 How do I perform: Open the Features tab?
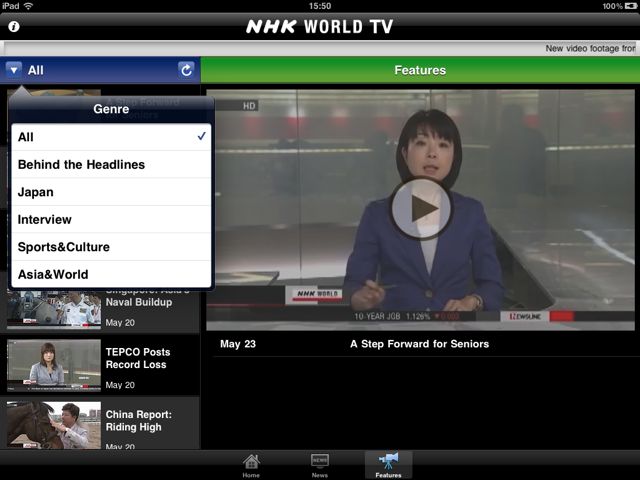tap(389, 466)
